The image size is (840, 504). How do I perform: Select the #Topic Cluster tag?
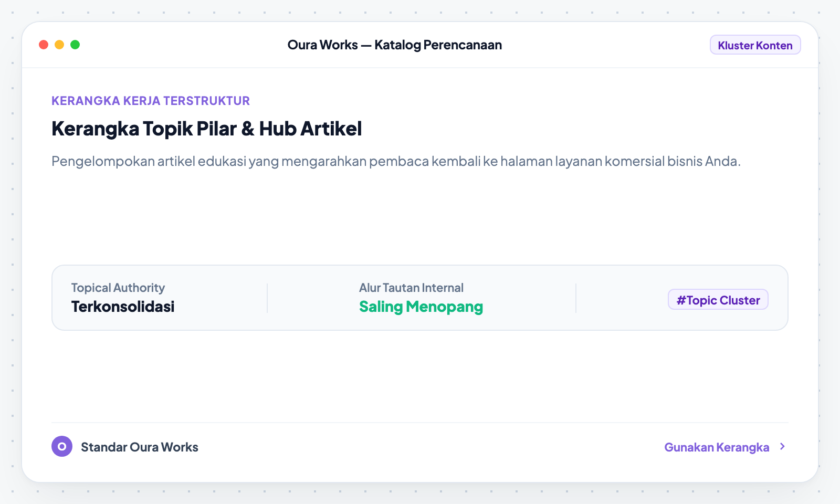[718, 300]
